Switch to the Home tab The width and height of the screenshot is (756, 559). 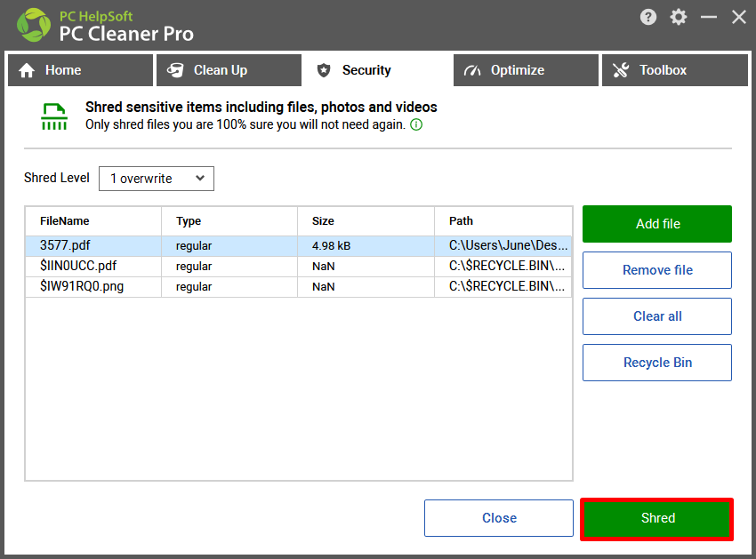(81, 70)
